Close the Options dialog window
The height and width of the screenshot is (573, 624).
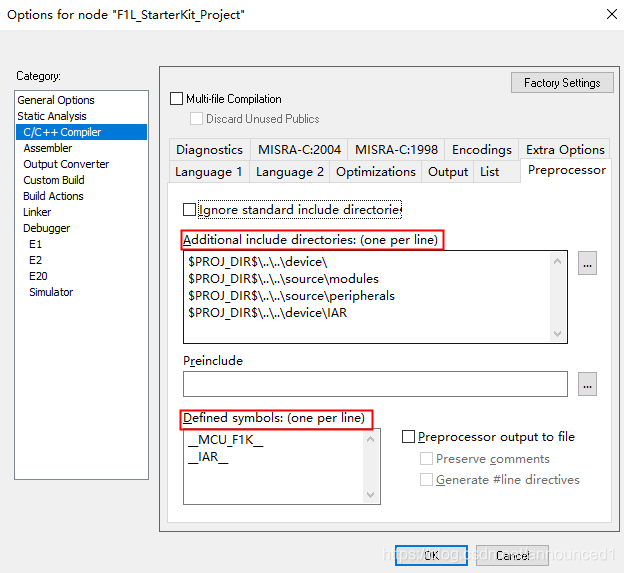click(x=611, y=14)
